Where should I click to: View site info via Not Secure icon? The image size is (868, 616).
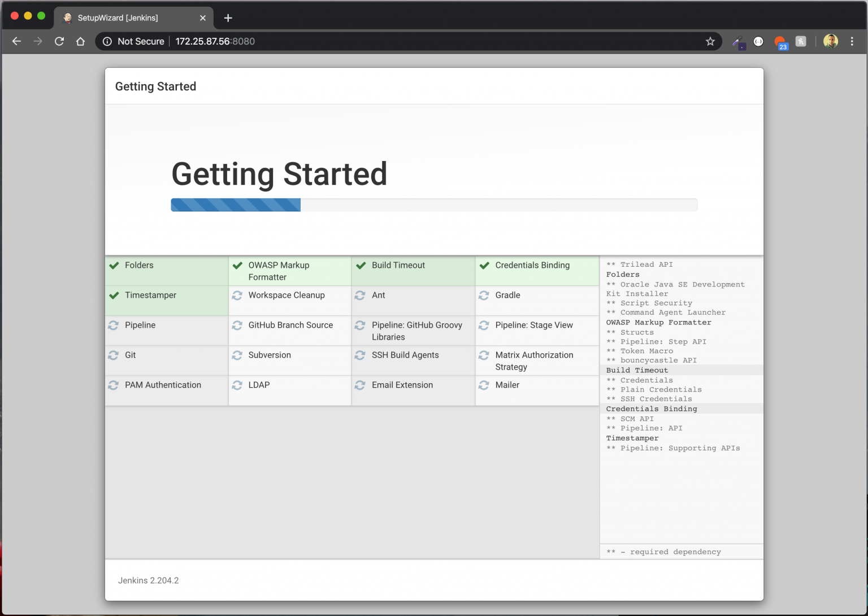pyautogui.click(x=107, y=41)
